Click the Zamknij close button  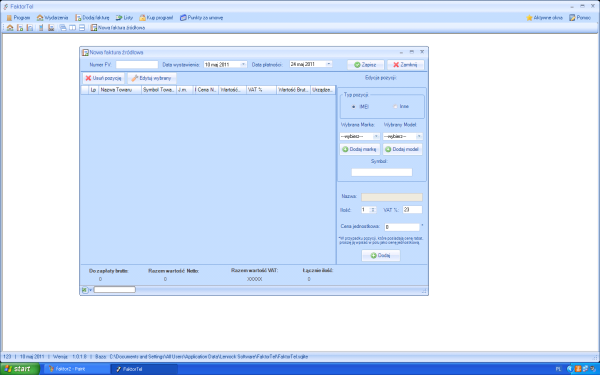coord(406,65)
